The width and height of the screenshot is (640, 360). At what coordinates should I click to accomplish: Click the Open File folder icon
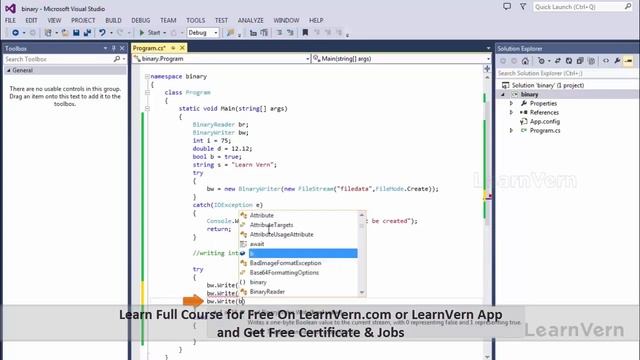click(65, 33)
